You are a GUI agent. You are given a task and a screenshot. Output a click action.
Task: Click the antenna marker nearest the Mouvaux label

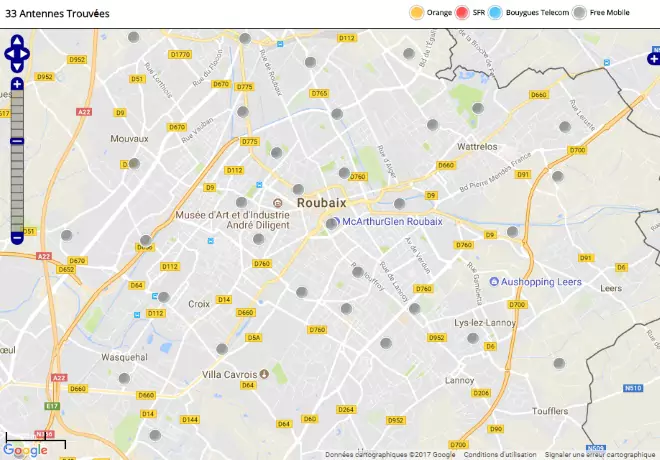point(134,163)
